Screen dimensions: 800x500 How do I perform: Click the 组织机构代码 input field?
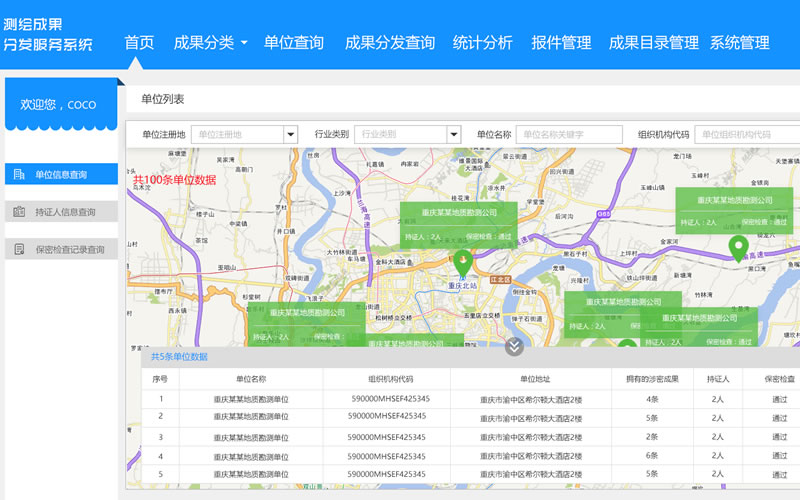[746, 135]
